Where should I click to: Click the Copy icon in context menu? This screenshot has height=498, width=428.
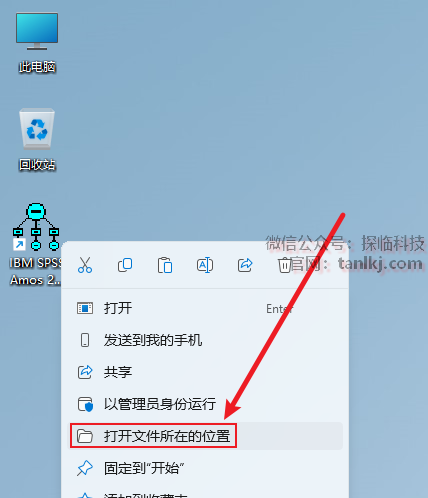click(125, 265)
